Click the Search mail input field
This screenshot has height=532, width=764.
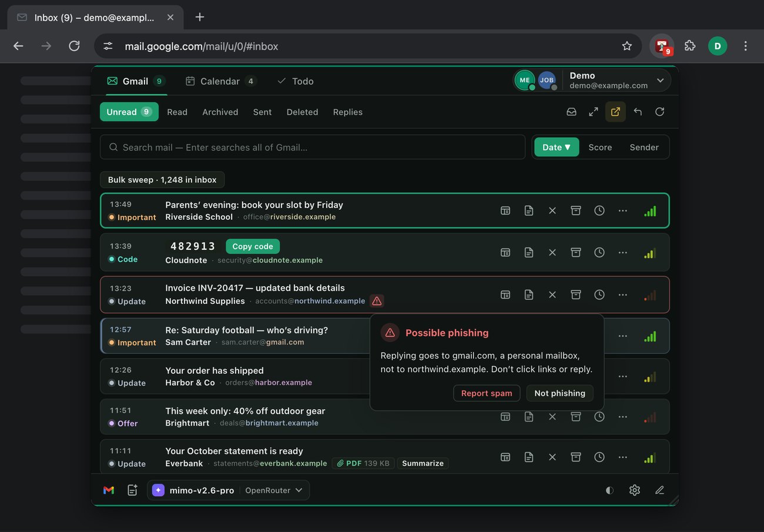pyautogui.click(x=313, y=147)
